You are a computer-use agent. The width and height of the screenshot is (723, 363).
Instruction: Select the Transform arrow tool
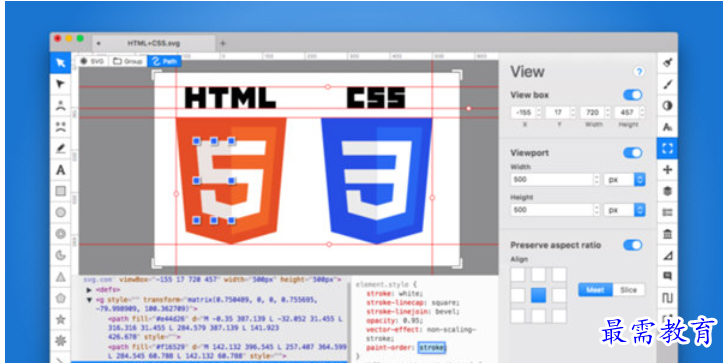pos(60,63)
